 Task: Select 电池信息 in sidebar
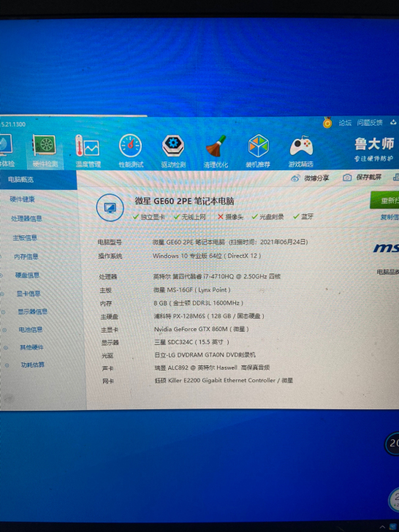point(31,330)
